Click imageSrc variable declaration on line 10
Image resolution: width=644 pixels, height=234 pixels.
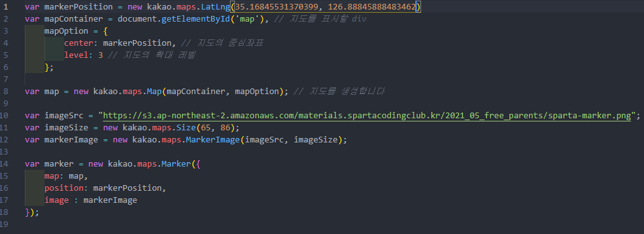point(64,116)
